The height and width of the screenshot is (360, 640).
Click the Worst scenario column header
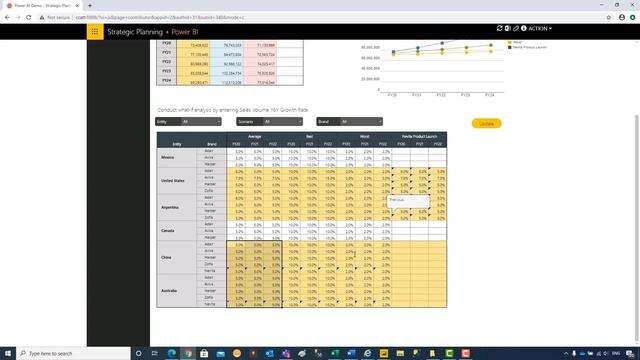(x=364, y=137)
